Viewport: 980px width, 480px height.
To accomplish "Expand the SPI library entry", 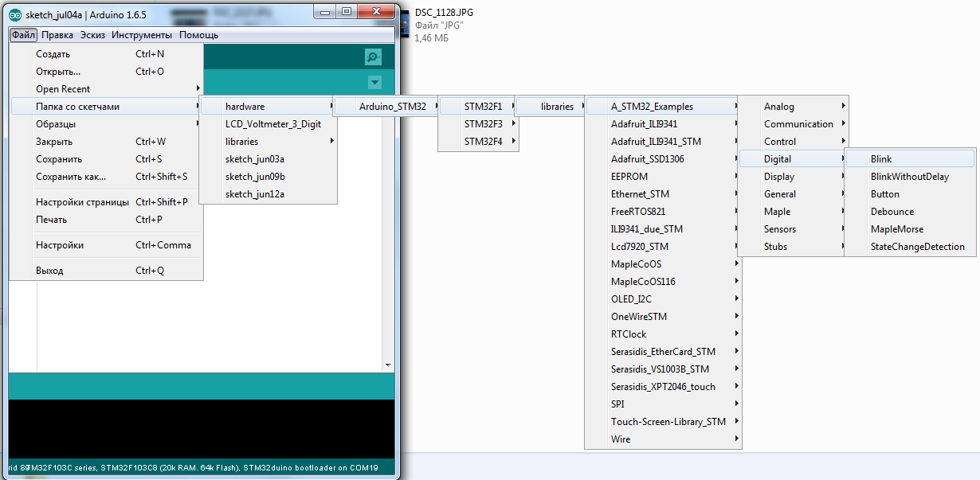I will click(664, 404).
